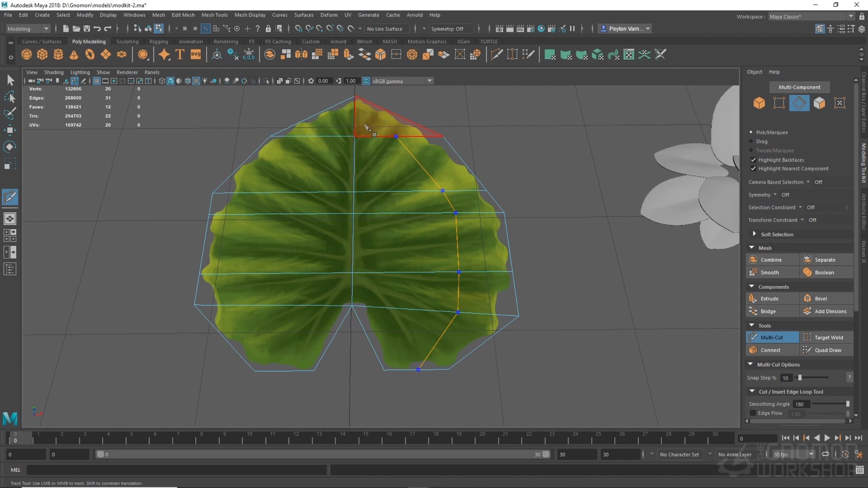This screenshot has width=868, height=488.
Task: Click the polygon type text shelf icon
Action: coord(179,55)
